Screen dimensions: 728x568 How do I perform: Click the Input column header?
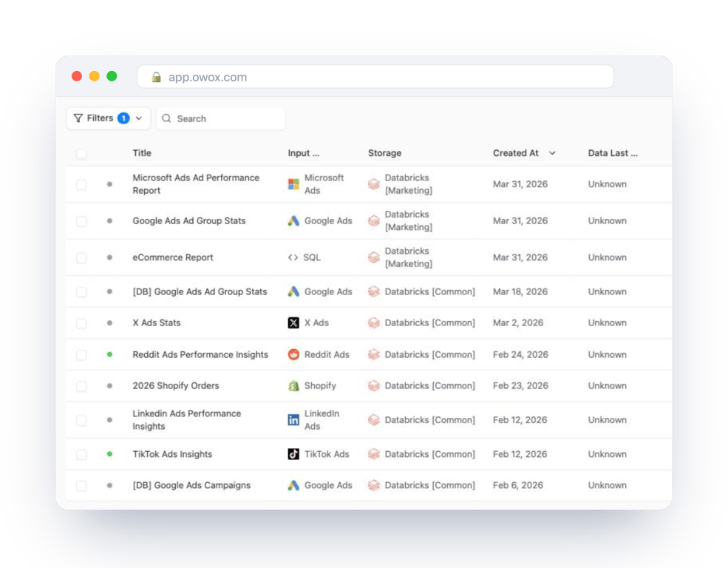[x=304, y=153]
